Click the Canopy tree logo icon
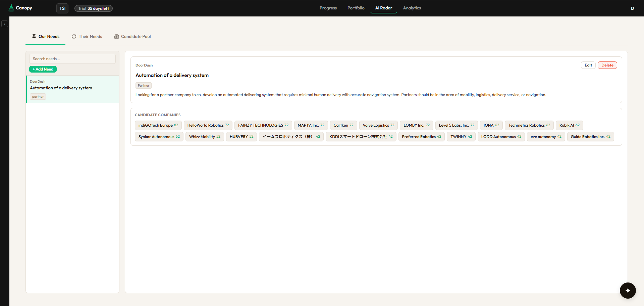The height and width of the screenshot is (306, 644). click(11, 8)
